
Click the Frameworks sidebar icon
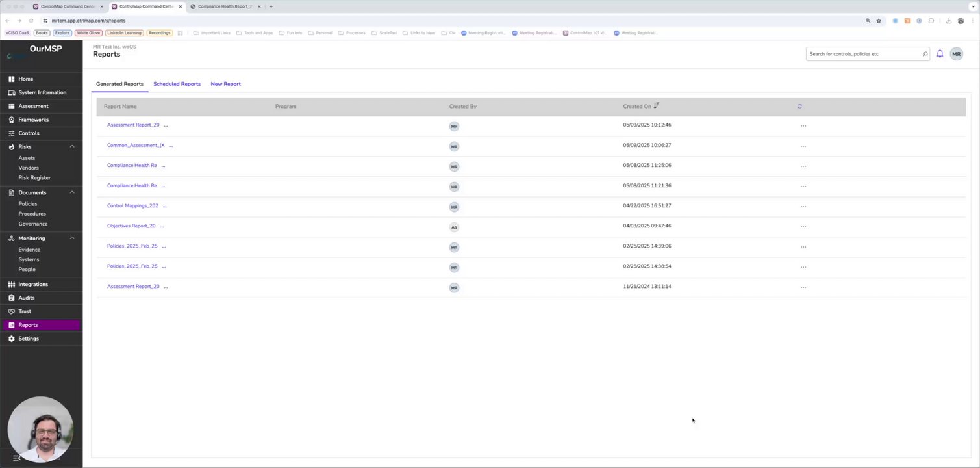pos(11,120)
